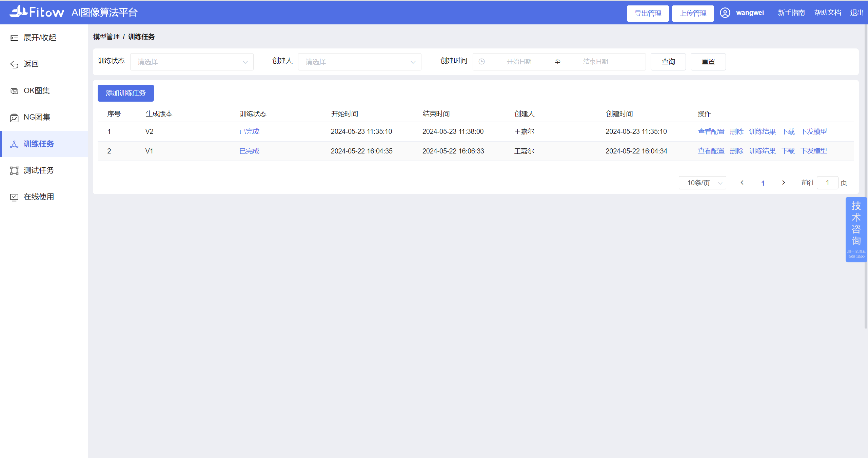Click 删除 for V2 row

pos(737,131)
